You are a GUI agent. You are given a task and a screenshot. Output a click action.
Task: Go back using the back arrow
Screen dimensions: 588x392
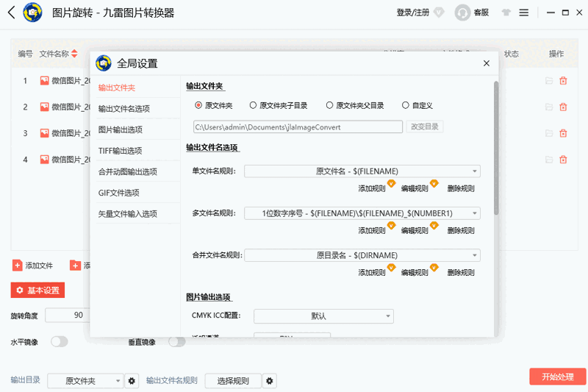11,13
